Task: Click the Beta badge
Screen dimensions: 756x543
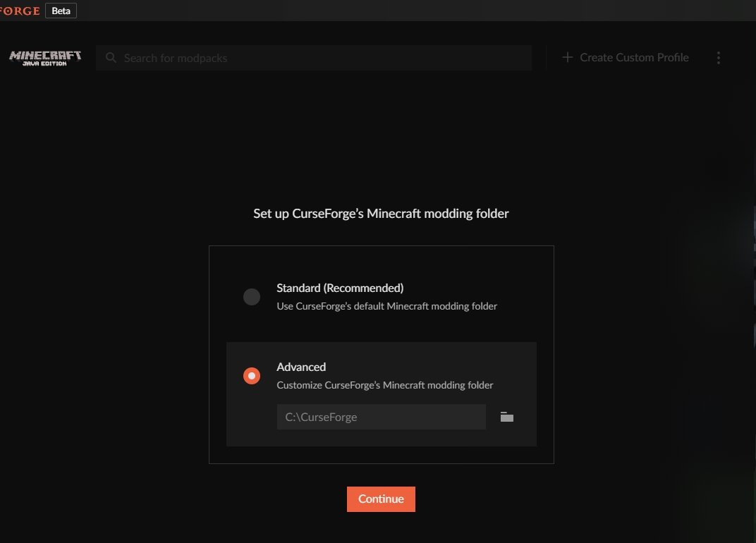Action: coord(61,11)
